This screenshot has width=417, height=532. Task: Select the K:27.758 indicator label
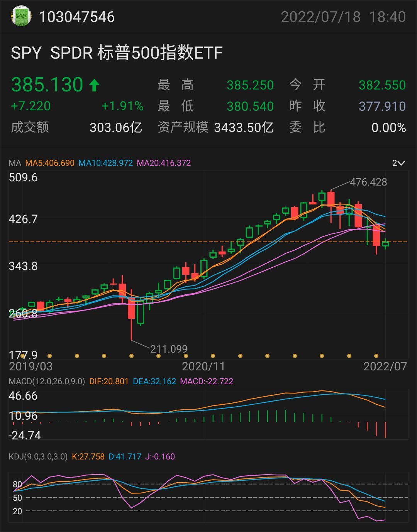tap(88, 456)
